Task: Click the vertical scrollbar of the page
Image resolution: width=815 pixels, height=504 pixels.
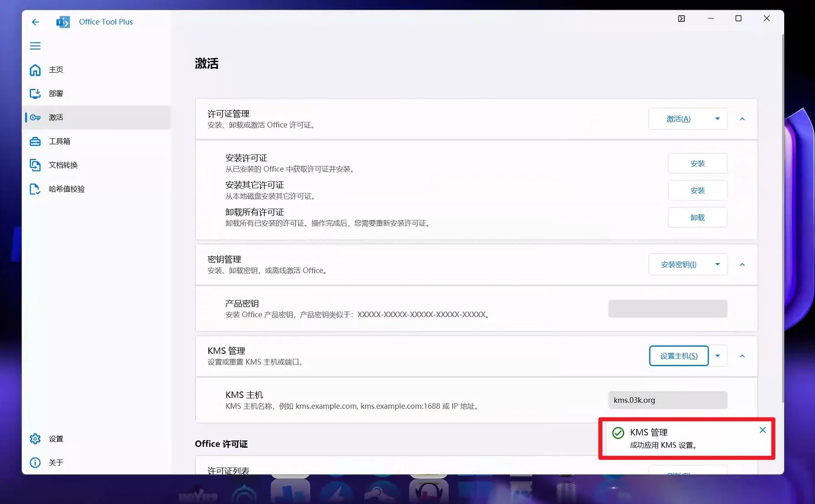Action: point(782,218)
